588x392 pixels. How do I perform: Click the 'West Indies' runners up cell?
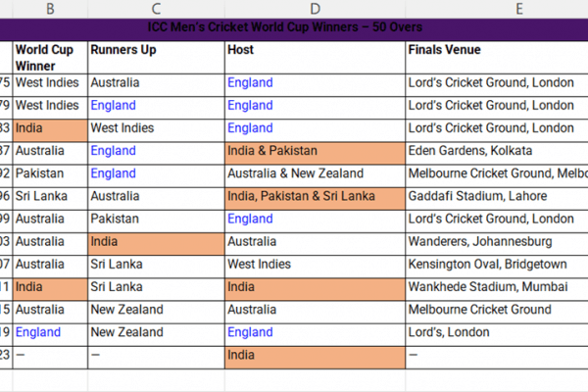pyautogui.click(x=157, y=130)
